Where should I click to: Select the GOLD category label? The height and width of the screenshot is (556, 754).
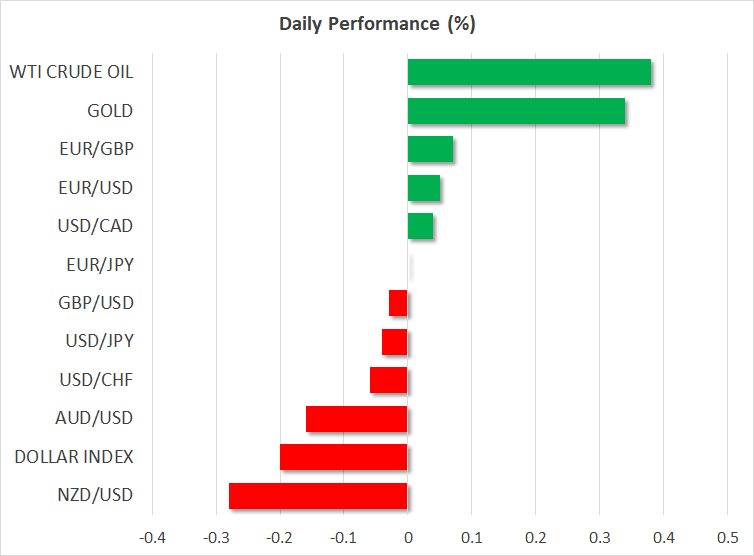tap(110, 111)
